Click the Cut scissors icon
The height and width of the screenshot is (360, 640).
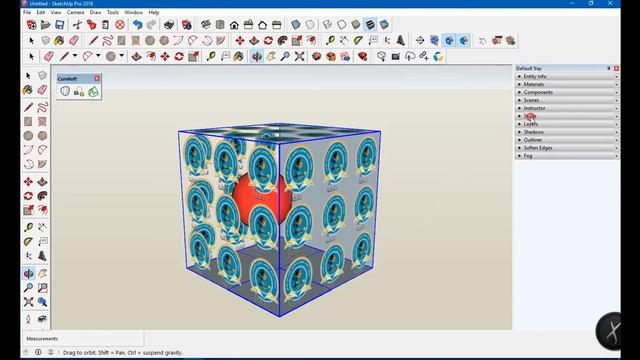tap(78, 25)
